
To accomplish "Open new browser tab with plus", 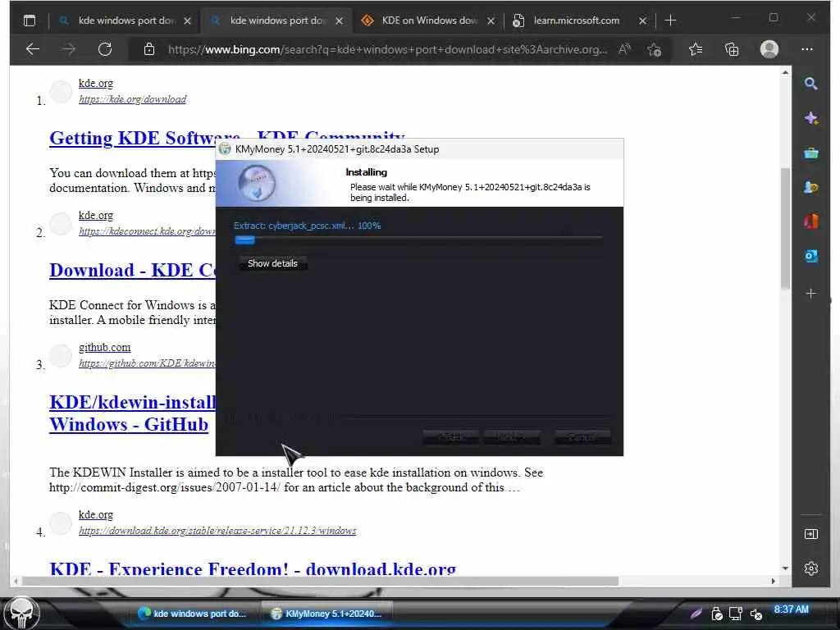I will click(670, 21).
